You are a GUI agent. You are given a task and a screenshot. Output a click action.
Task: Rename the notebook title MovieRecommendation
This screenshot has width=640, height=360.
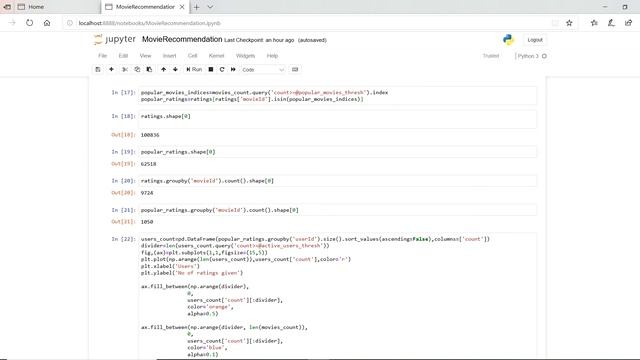[182, 39]
